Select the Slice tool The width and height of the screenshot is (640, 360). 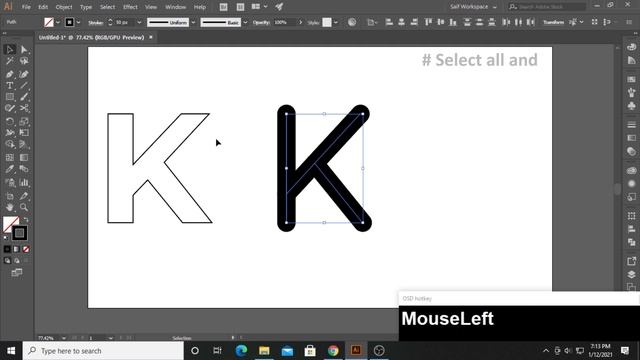pyautogui.click(x=24, y=196)
